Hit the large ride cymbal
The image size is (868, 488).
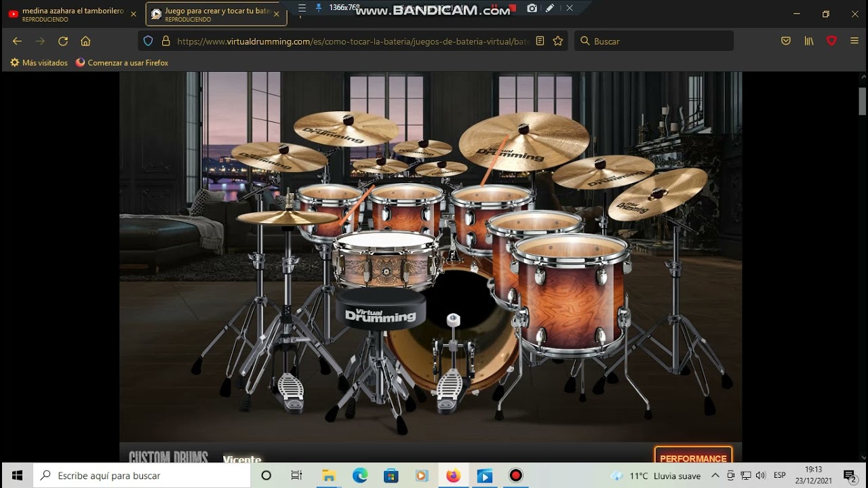[x=524, y=140]
